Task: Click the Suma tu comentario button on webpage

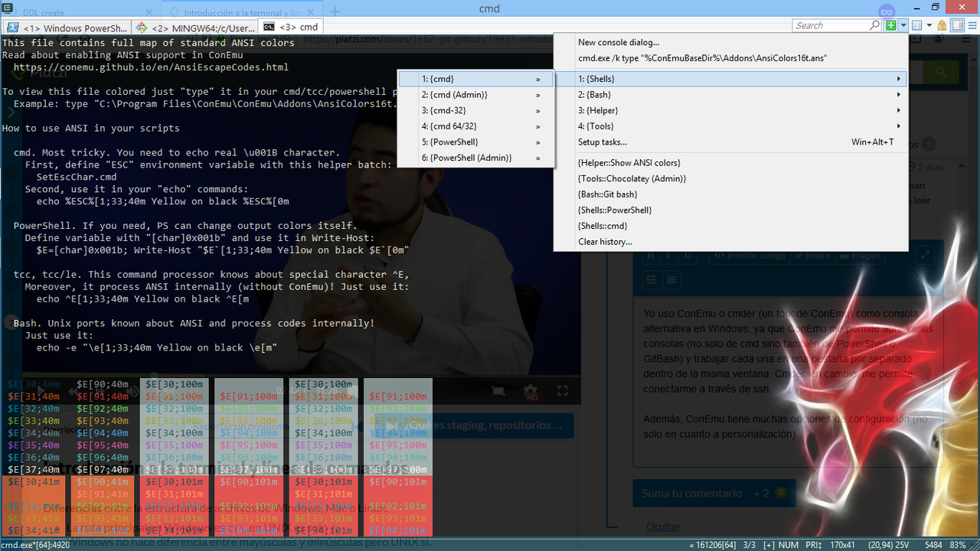Action: [x=714, y=494]
